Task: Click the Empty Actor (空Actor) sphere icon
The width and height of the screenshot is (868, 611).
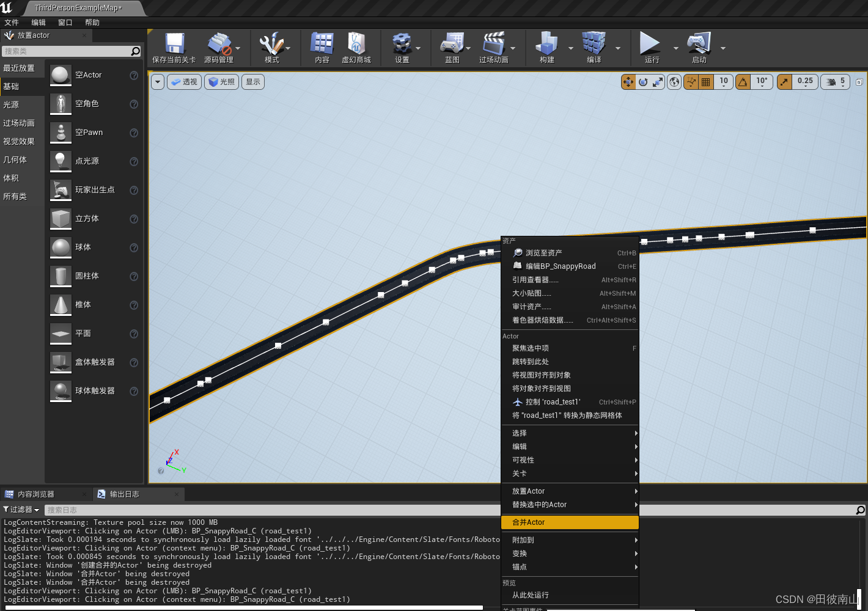Action: point(61,75)
